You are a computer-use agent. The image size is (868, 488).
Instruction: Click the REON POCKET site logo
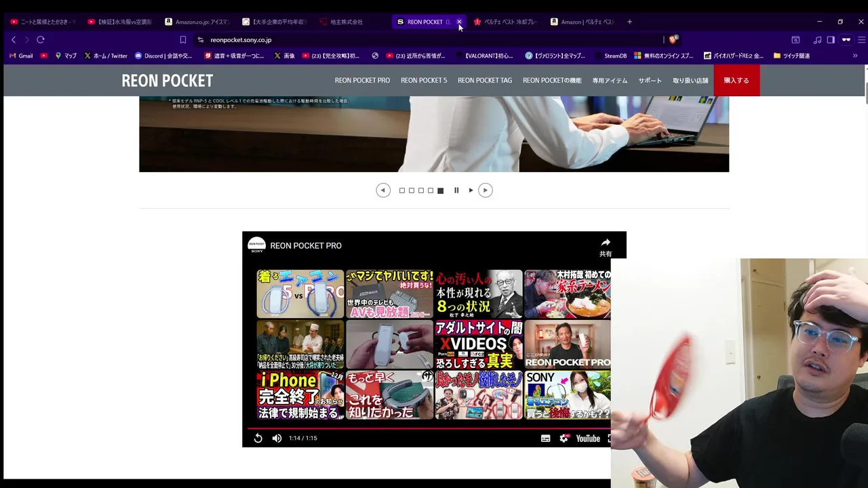point(167,81)
